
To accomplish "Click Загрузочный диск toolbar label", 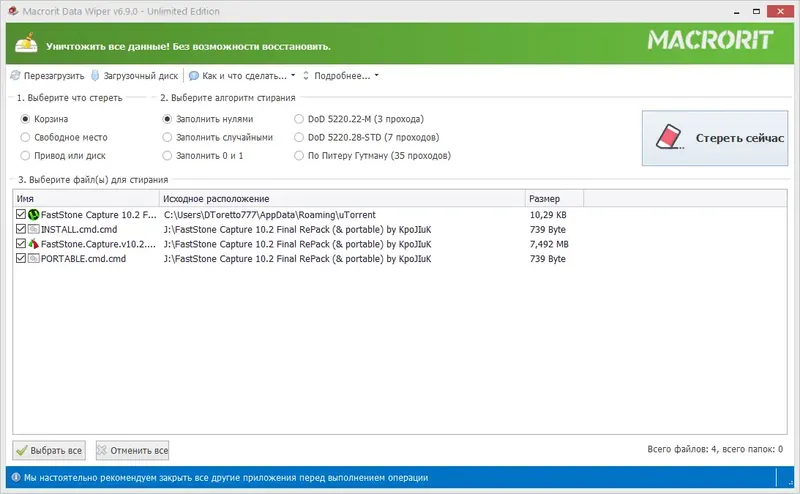I will [x=141, y=76].
